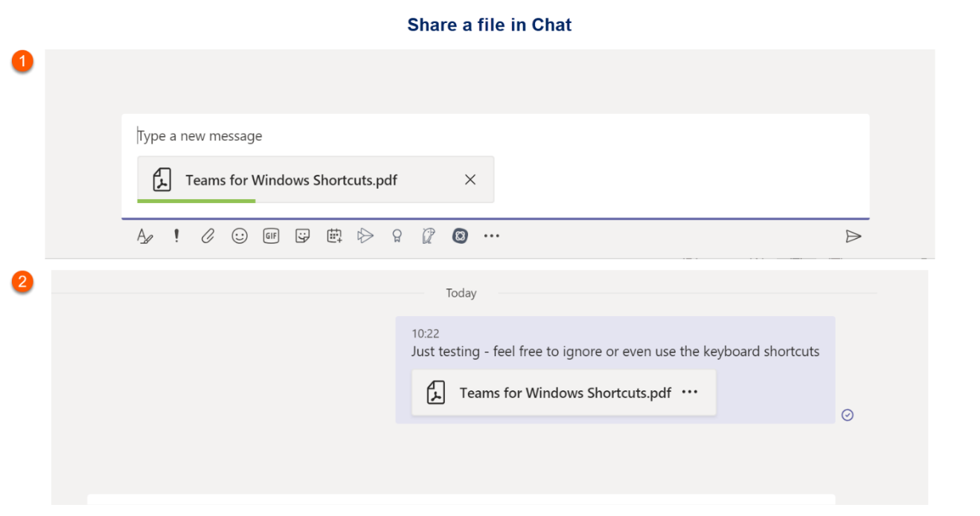Viewport: 980px width, 516px height.
Task: Send the message with the paper plane
Action: pyautogui.click(x=854, y=236)
